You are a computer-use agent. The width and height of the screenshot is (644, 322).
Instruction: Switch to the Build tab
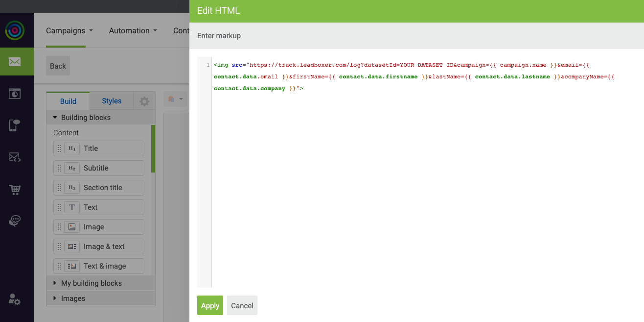[x=68, y=101]
